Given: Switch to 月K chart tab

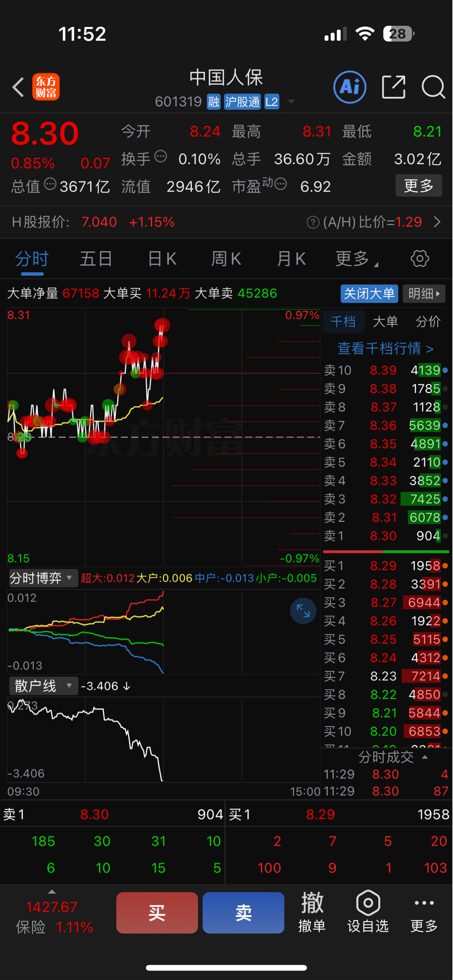Looking at the screenshot, I should pyautogui.click(x=291, y=258).
